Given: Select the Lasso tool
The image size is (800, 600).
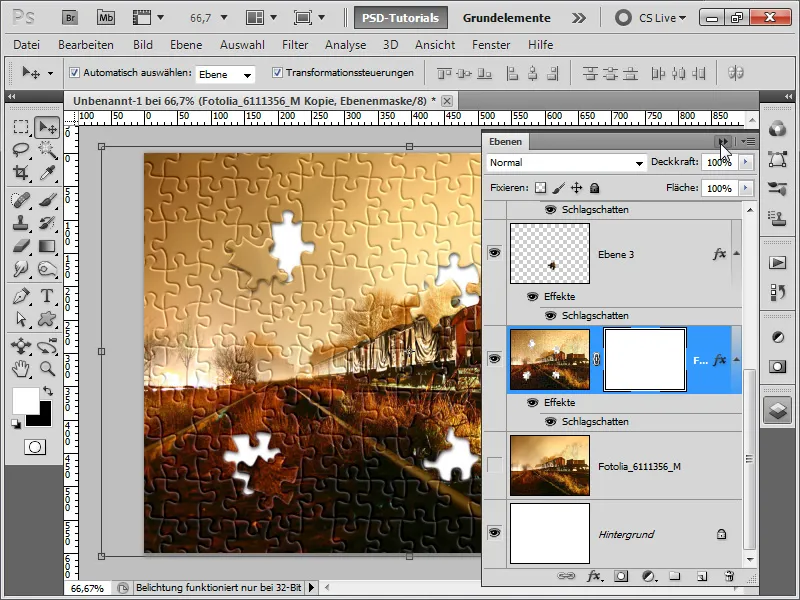Looking at the screenshot, I should (21, 150).
